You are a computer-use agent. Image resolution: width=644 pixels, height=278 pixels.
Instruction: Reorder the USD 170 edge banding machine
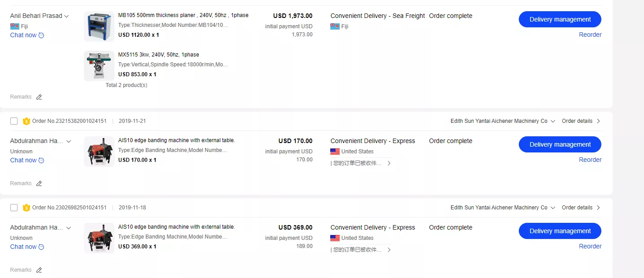tap(590, 160)
